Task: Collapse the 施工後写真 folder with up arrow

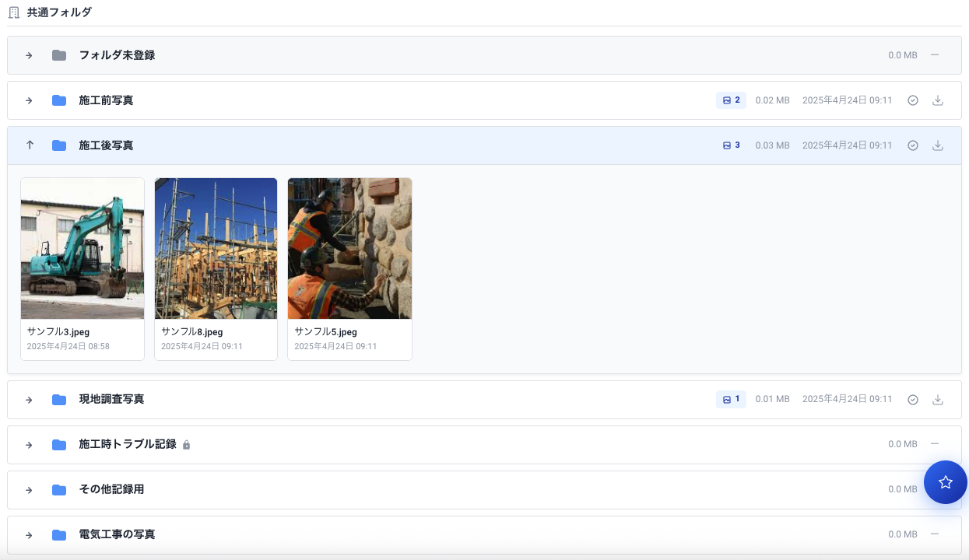Action: coord(30,145)
